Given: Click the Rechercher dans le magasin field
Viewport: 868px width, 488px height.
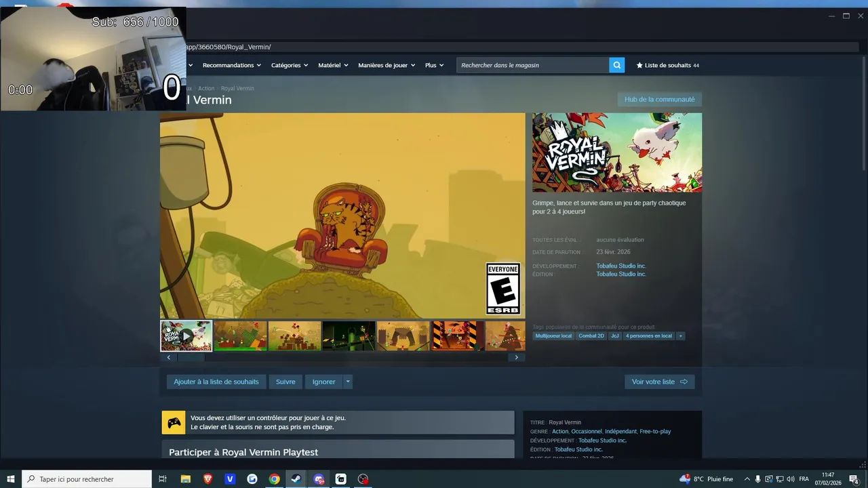Looking at the screenshot, I should [x=532, y=65].
